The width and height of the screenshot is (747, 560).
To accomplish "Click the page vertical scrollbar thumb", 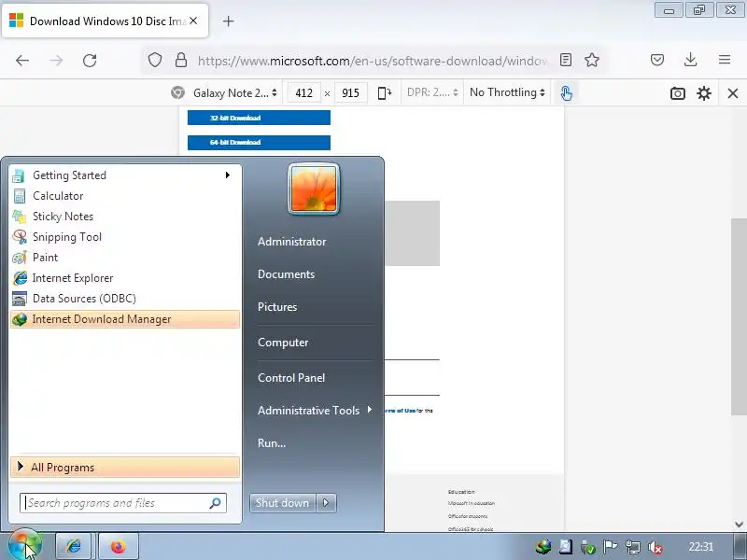I will pyautogui.click(x=739, y=316).
